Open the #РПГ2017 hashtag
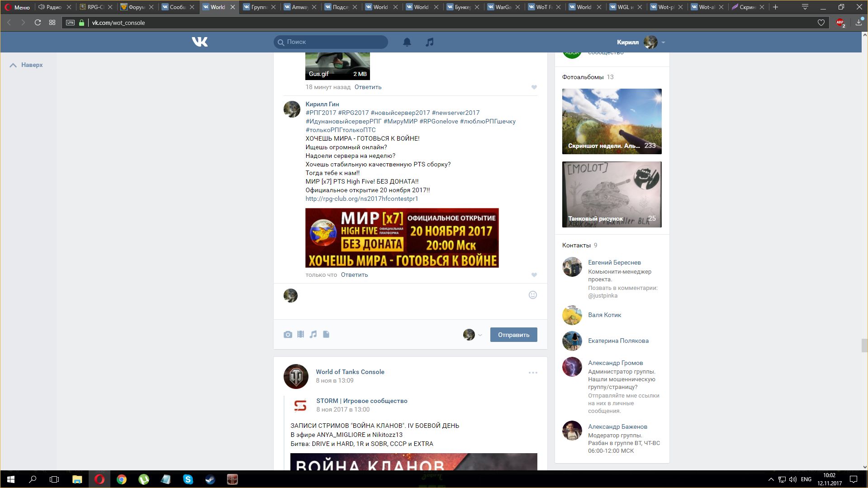 tap(321, 113)
